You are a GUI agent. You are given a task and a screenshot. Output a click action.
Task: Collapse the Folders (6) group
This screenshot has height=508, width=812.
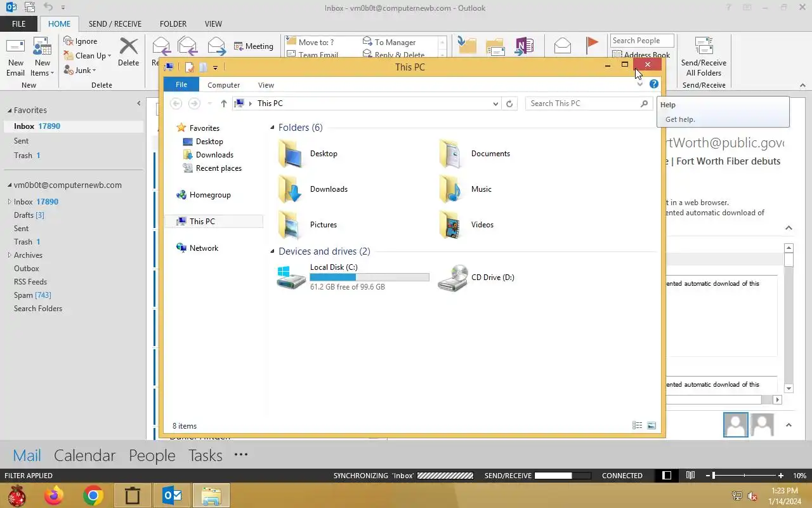[273, 128]
